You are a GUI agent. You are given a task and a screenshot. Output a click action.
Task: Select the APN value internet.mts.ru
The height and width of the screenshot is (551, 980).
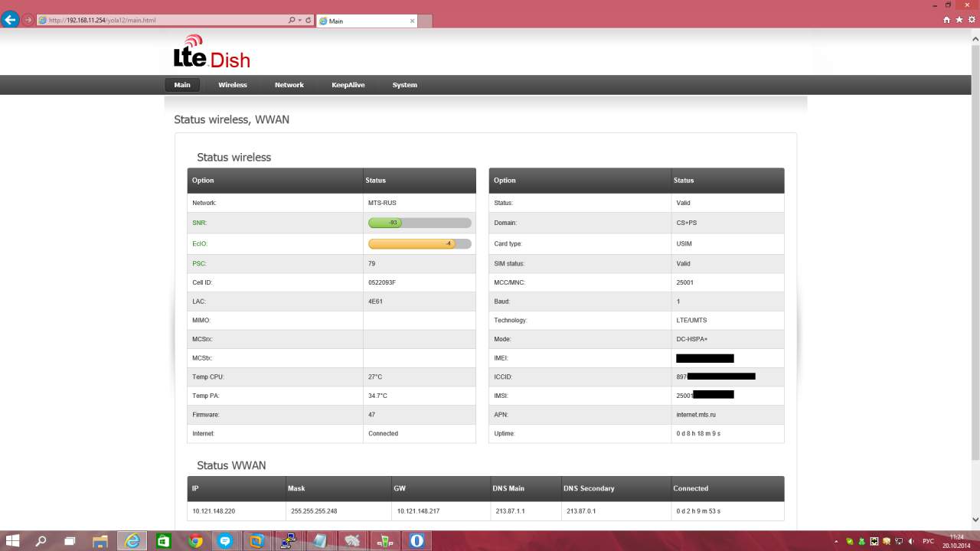tap(696, 414)
